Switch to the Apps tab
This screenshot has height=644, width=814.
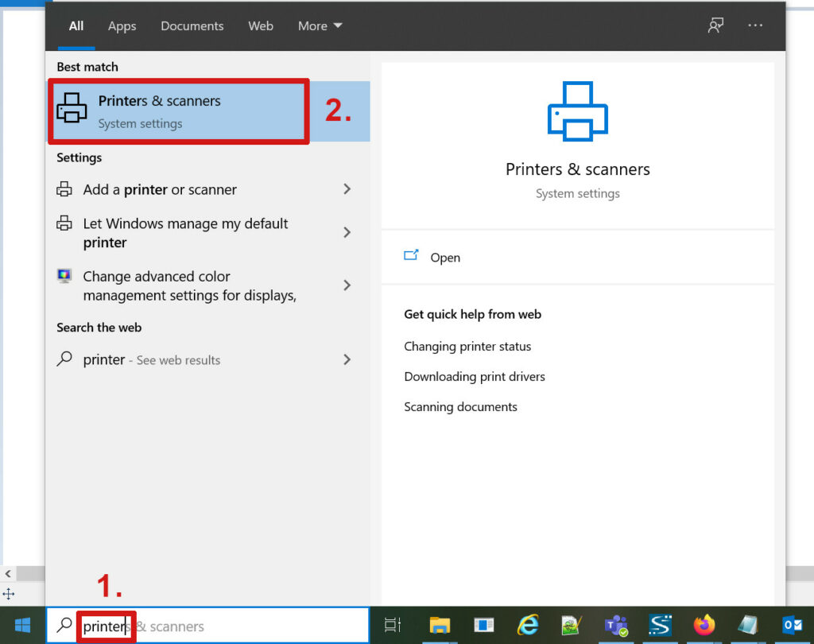(122, 26)
